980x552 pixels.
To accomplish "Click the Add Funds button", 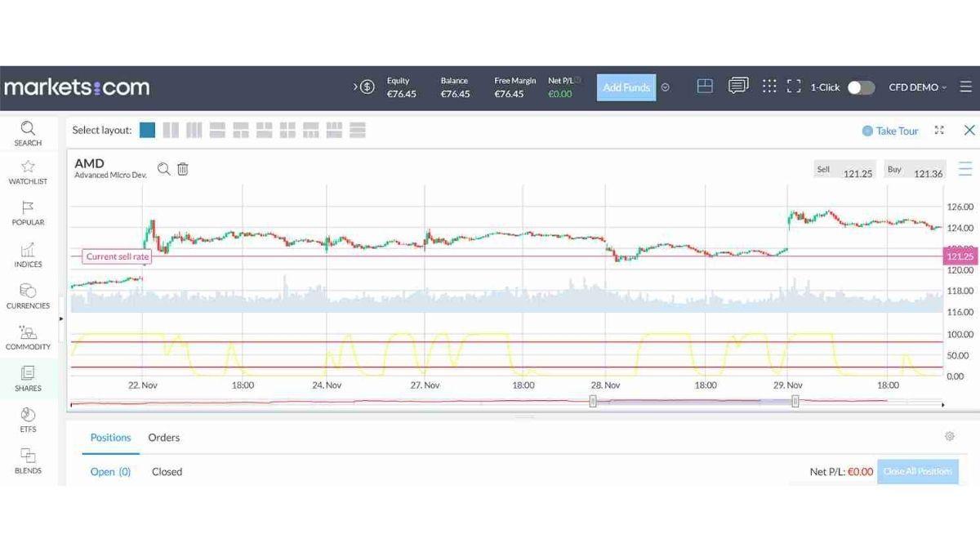I will click(626, 87).
